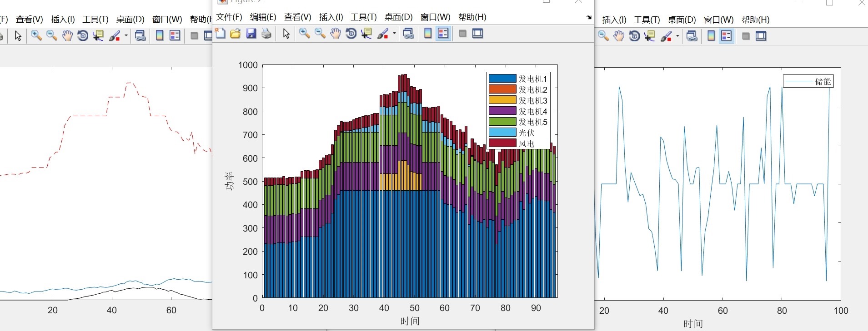Image resolution: width=868 pixels, height=331 pixels.
Task: Open 帮助(H) menu in the right figure window
Action: click(756, 20)
